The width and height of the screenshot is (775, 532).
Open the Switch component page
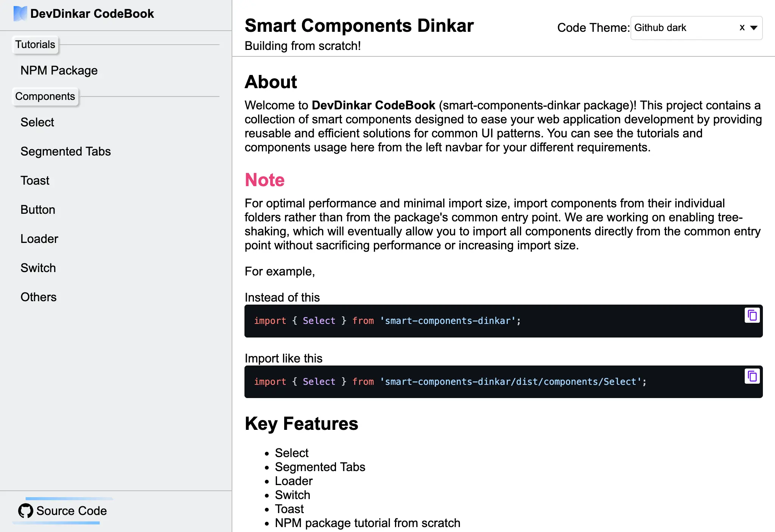pyautogui.click(x=38, y=268)
